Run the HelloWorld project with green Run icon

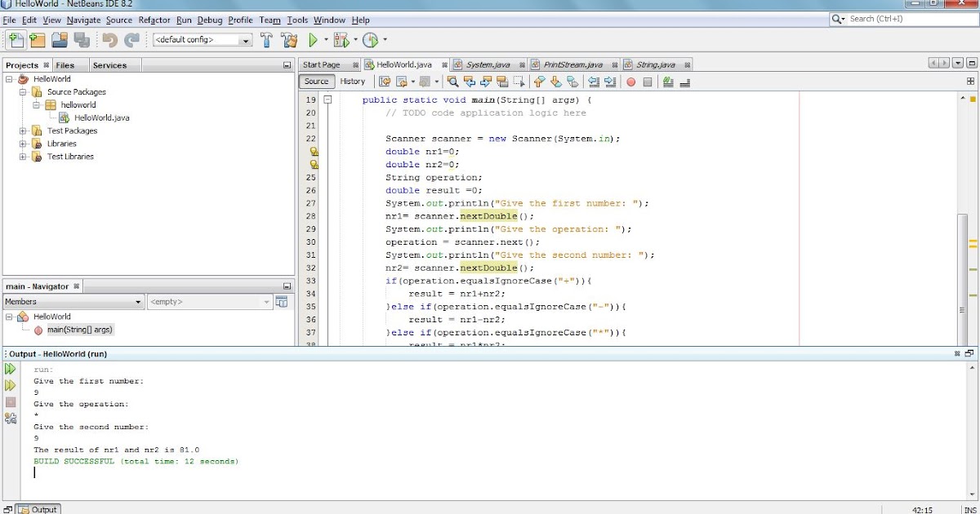tap(314, 39)
